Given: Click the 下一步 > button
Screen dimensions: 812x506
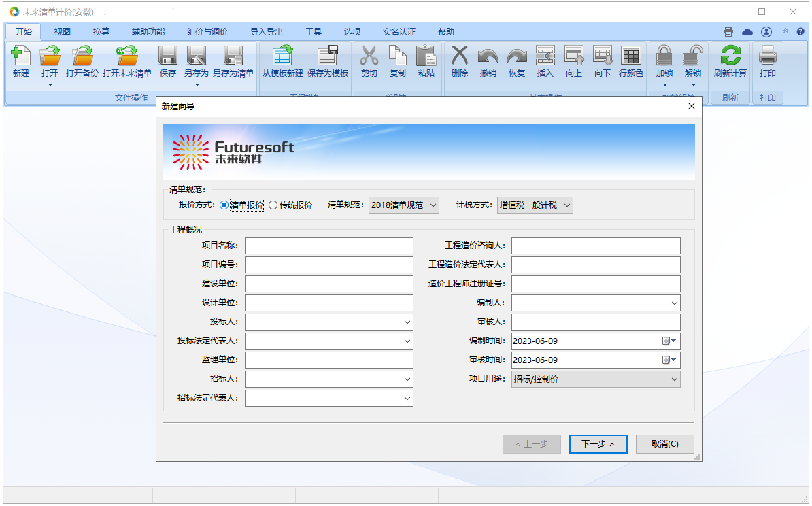Looking at the screenshot, I should [598, 444].
